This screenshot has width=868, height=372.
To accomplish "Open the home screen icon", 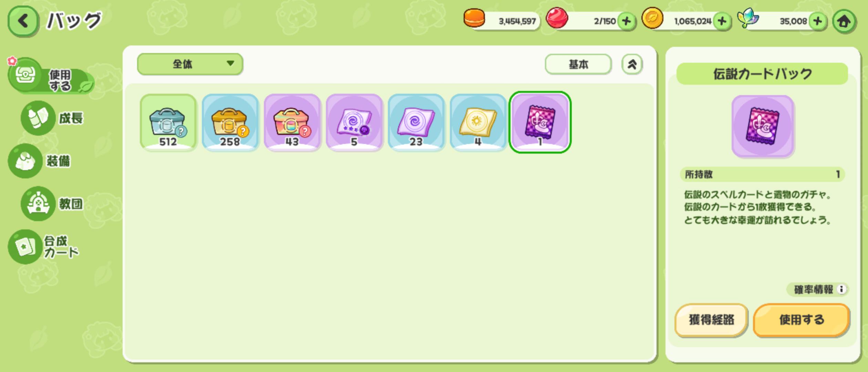I will [x=844, y=22].
